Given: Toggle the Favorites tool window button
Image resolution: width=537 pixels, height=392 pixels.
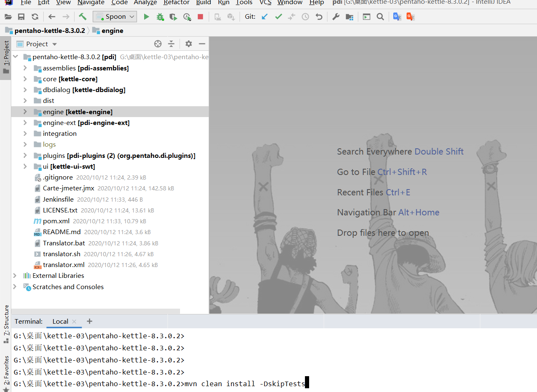Looking at the screenshot, I should [x=6, y=373].
